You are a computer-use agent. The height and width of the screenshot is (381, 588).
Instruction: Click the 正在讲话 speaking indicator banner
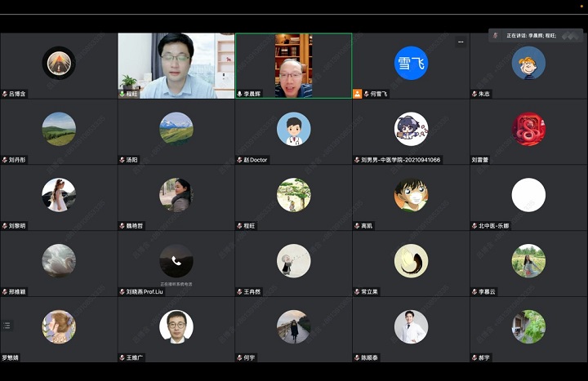click(535, 36)
